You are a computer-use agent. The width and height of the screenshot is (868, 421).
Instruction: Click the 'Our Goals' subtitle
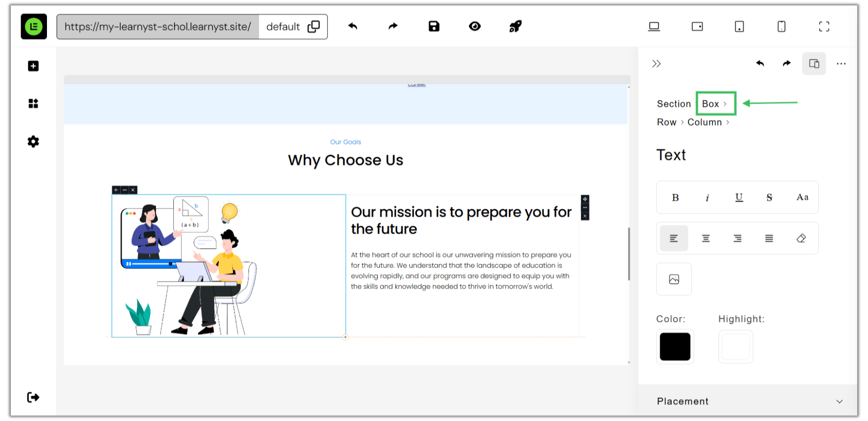pos(346,142)
